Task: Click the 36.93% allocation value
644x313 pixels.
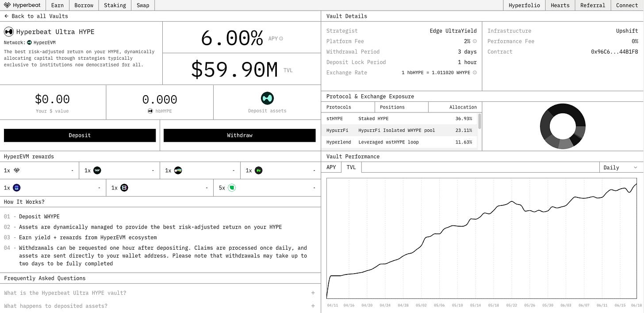Action: click(464, 119)
